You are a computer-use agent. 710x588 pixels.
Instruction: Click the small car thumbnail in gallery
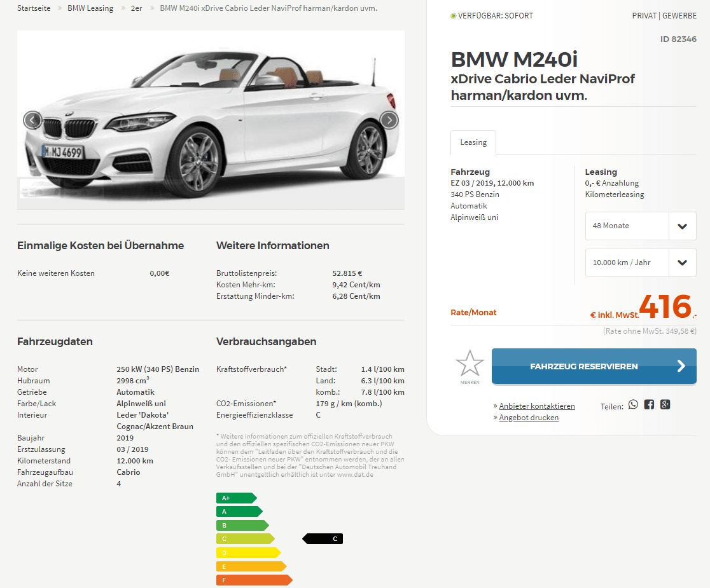(40, 189)
